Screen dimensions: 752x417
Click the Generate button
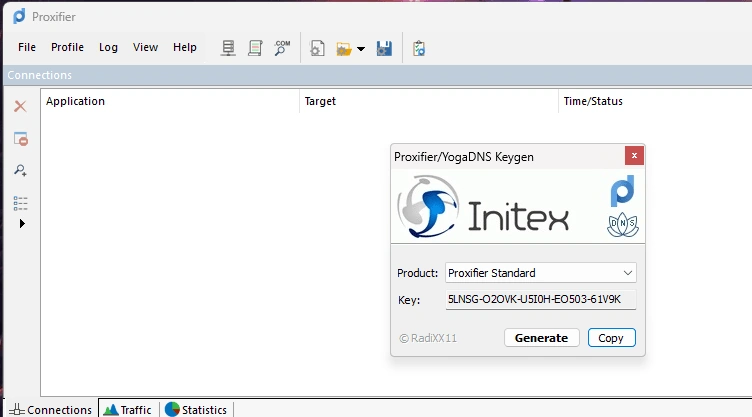[541, 338]
